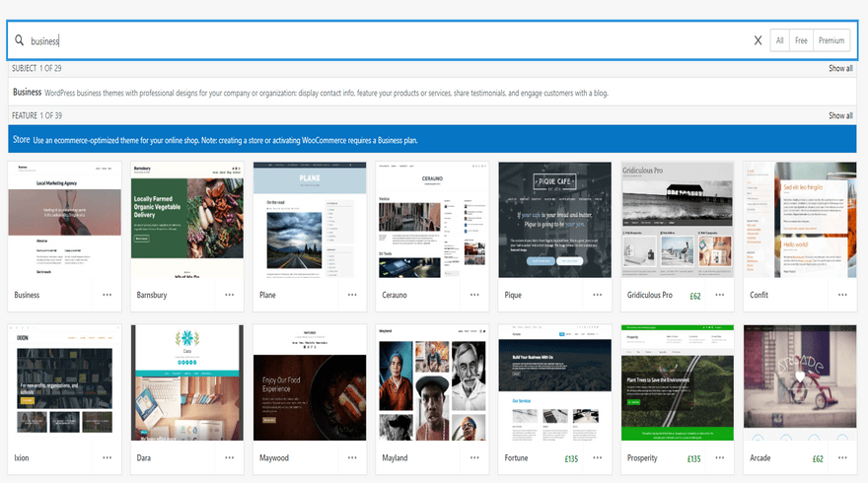Open more options for Cerauno theme
The image size is (868, 483).
point(474,295)
